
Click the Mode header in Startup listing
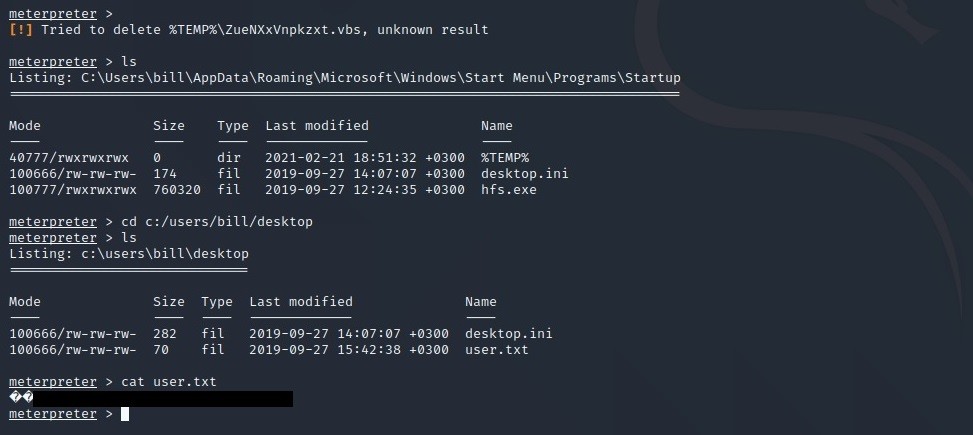[25, 126]
